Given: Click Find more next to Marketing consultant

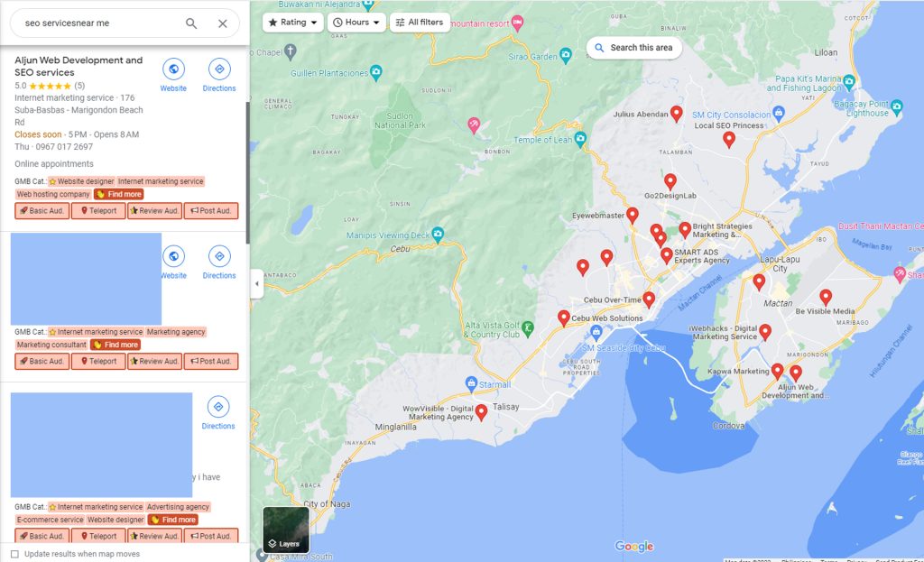Looking at the screenshot, I should click(115, 345).
